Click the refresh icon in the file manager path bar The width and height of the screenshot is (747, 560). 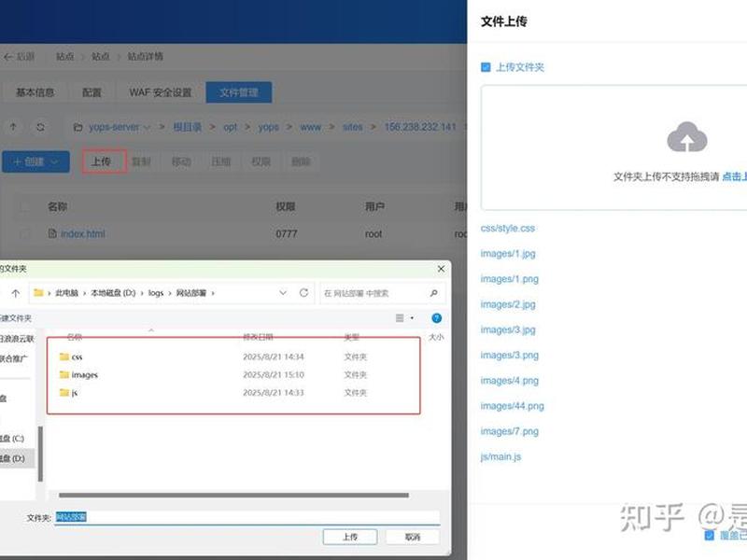(x=40, y=127)
